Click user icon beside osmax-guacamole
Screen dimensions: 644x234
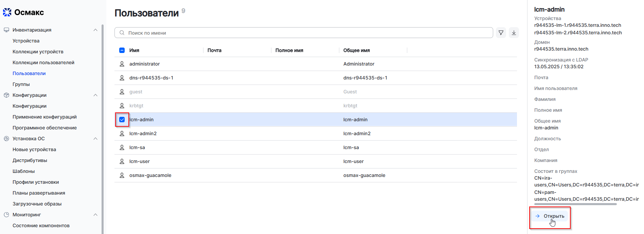pos(122,175)
